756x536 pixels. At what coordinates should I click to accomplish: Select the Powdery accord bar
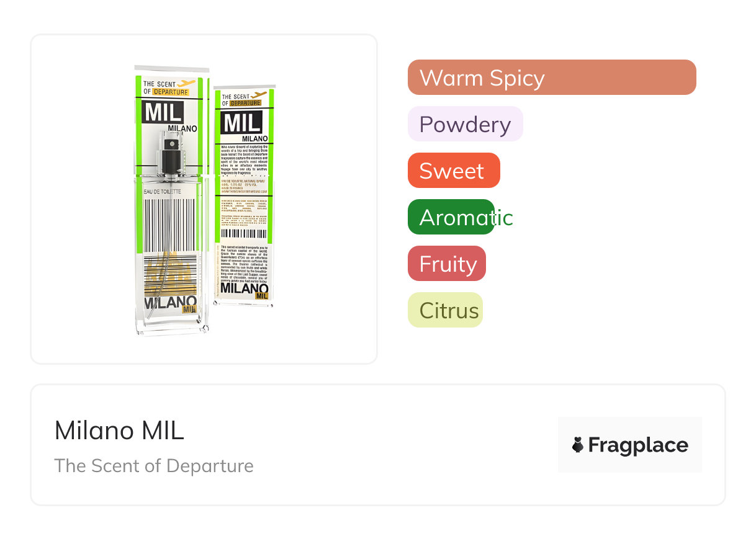[465, 124]
